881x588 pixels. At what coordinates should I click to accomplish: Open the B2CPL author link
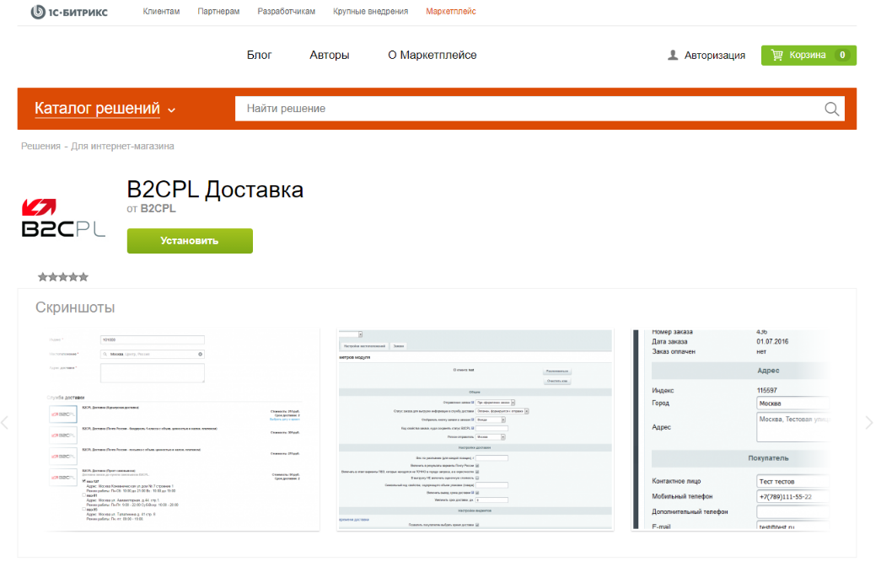(158, 208)
